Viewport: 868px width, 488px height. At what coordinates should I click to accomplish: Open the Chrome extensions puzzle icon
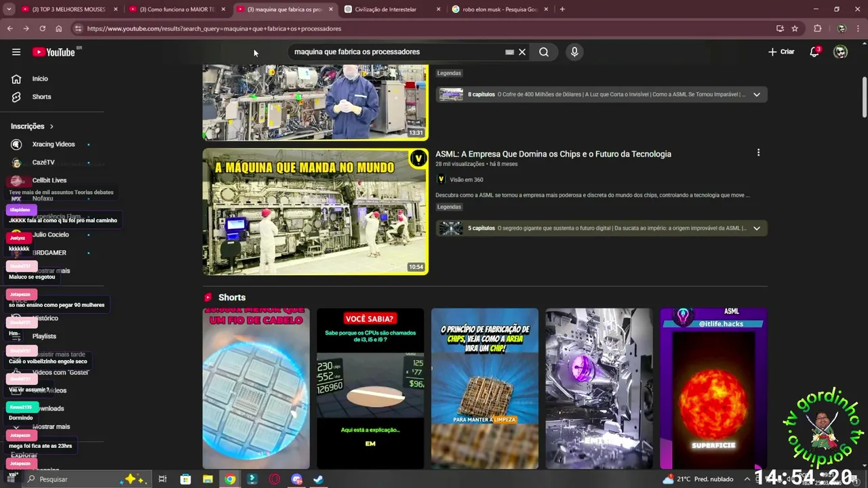coord(817,28)
